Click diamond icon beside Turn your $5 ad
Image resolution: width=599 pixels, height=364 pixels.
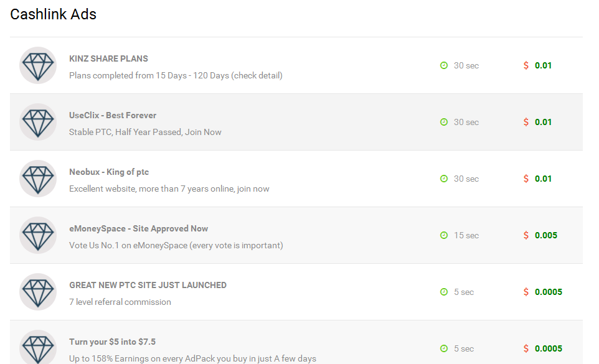[x=38, y=347]
